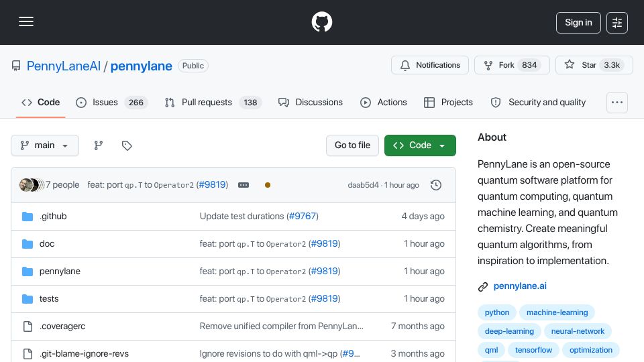Click the contributor avatars stack
Image resolution: width=644 pixels, height=362 pixels.
pyautogui.click(x=32, y=185)
